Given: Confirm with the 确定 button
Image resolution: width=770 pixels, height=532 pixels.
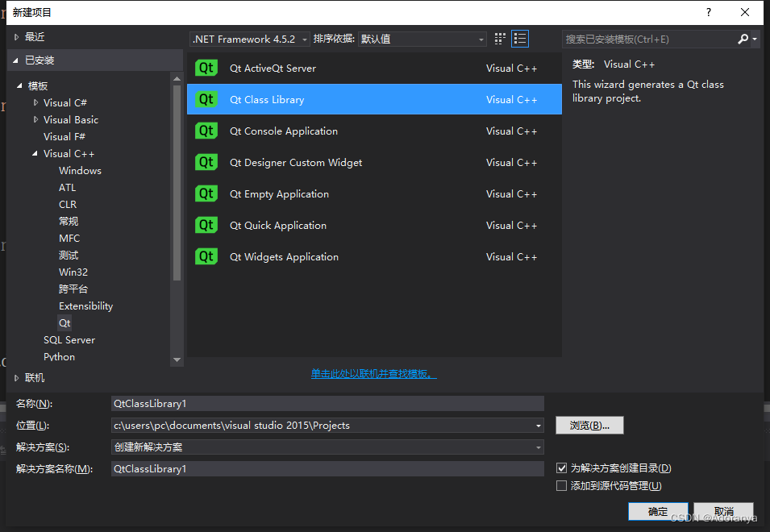Looking at the screenshot, I should tap(658, 512).
